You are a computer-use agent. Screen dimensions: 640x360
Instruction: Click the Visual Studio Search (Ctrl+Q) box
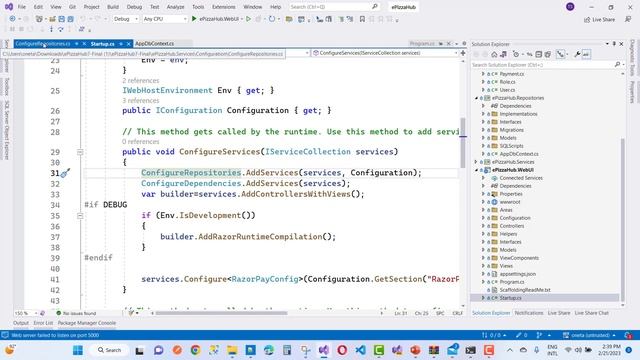tap(334, 7)
